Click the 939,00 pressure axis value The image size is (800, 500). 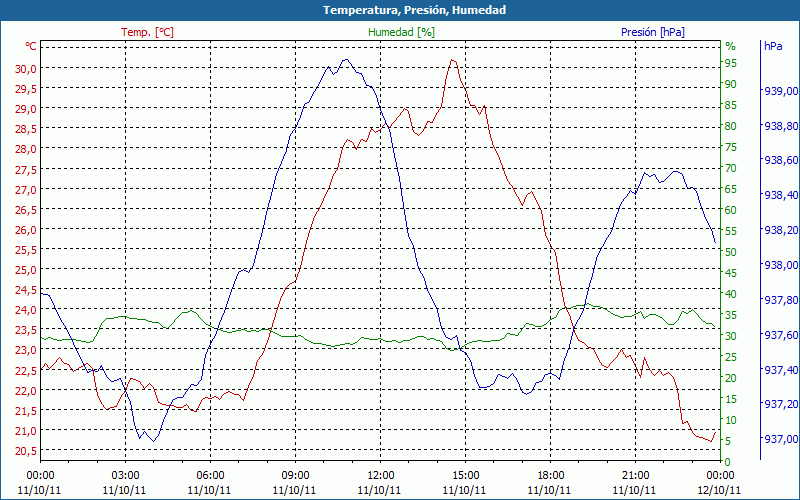781,91
